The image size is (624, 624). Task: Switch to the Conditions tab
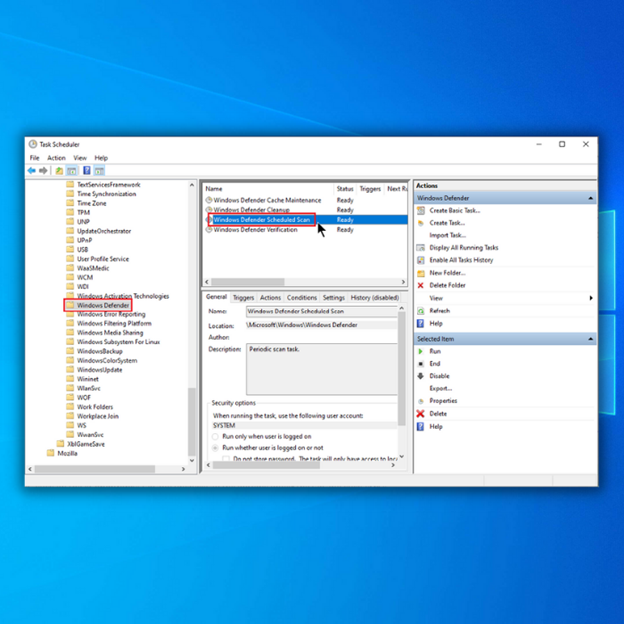(302, 297)
